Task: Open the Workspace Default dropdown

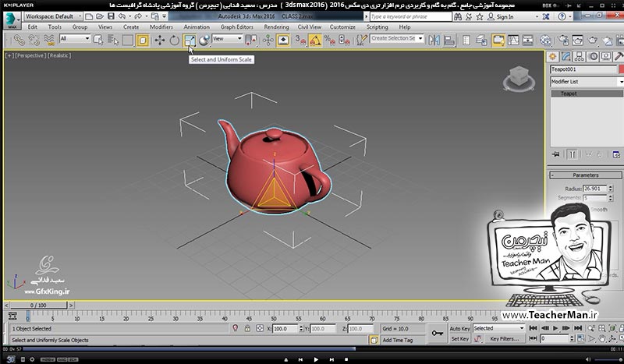Action: point(53,16)
